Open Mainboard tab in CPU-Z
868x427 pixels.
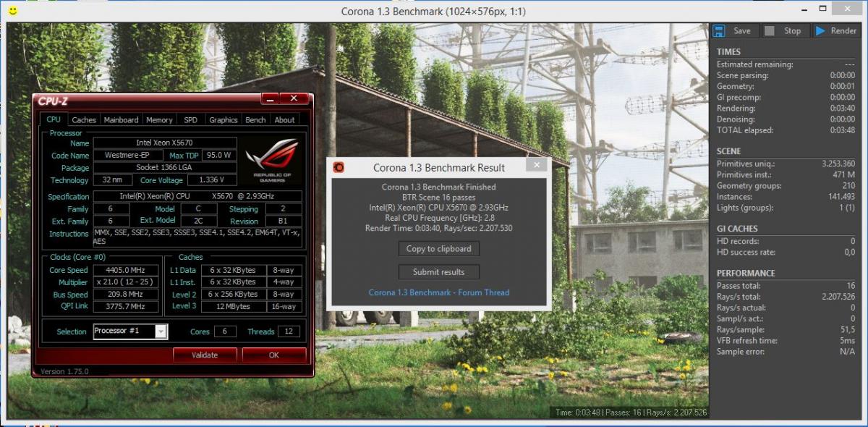tap(121, 120)
